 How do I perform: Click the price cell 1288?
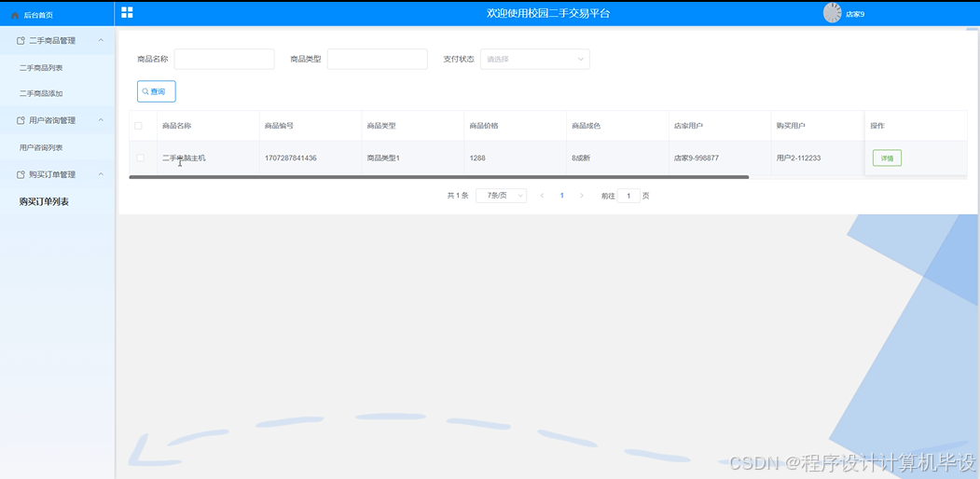(x=477, y=158)
